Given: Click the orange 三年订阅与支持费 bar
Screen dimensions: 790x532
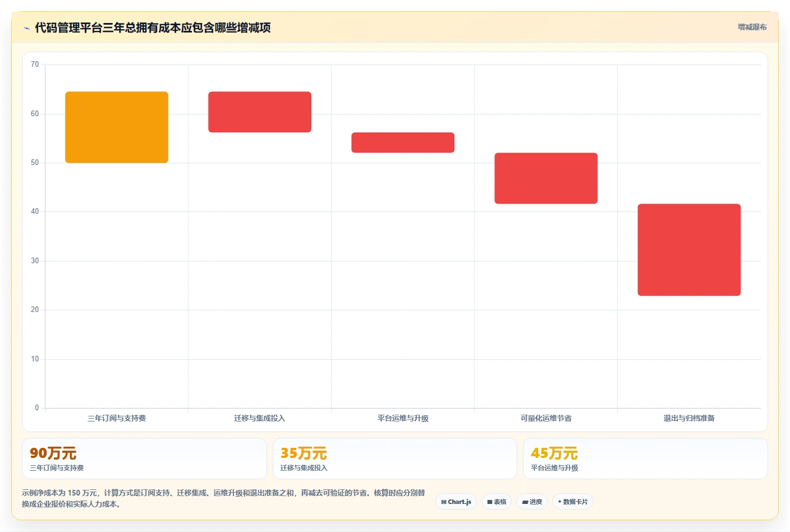Looking at the screenshot, I should [x=117, y=127].
